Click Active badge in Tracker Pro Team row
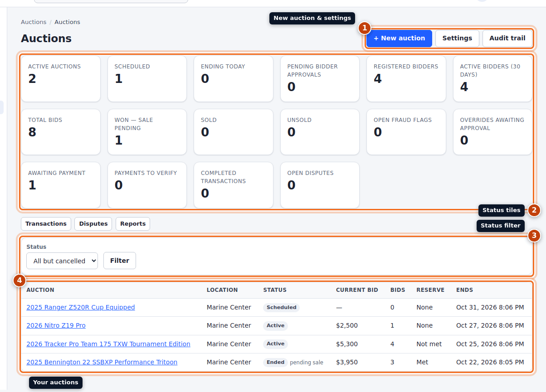The height and width of the screenshot is (392, 546). coord(275,344)
